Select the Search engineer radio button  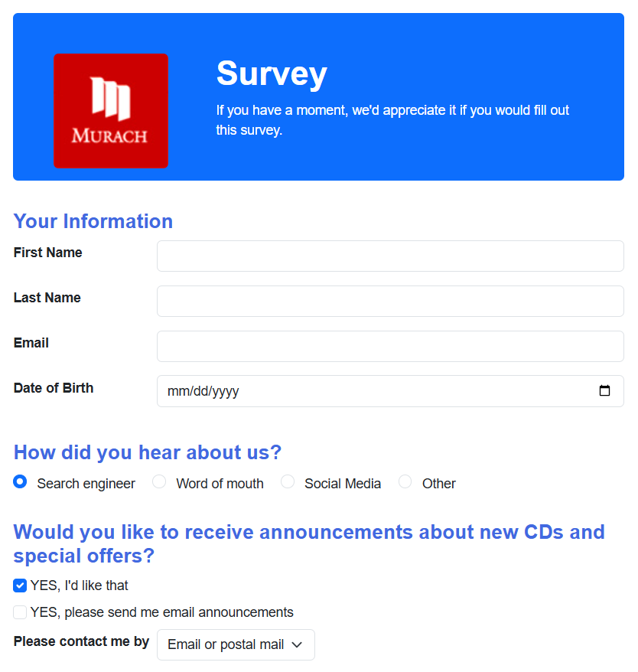20,481
